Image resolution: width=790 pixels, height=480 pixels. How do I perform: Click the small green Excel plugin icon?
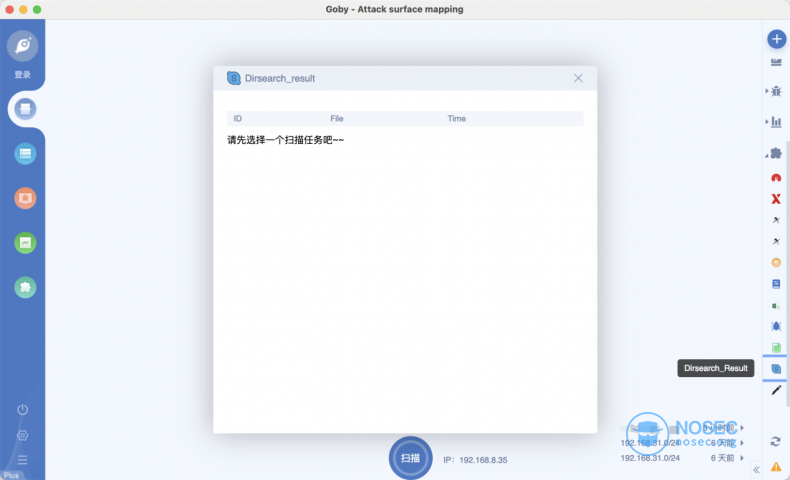(x=776, y=305)
